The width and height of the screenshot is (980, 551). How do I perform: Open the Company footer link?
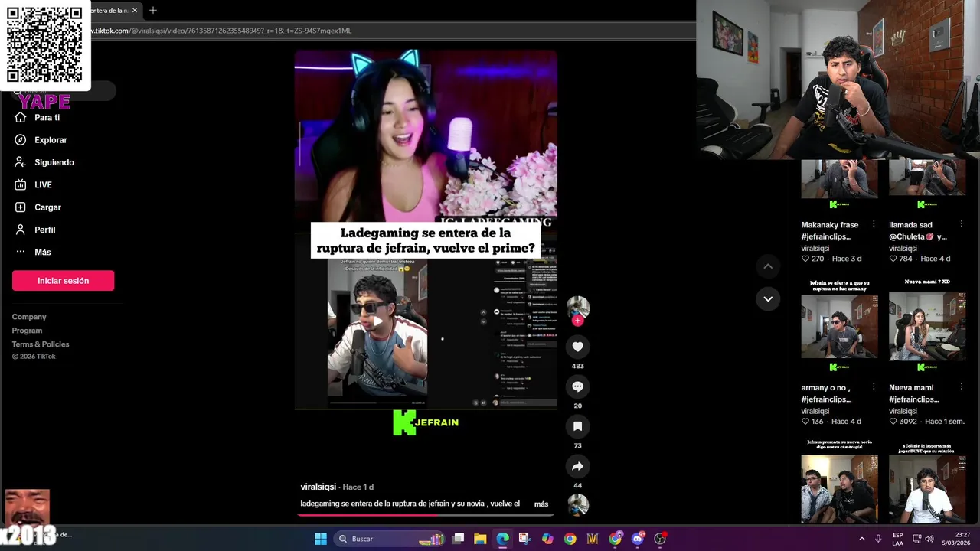29,317
